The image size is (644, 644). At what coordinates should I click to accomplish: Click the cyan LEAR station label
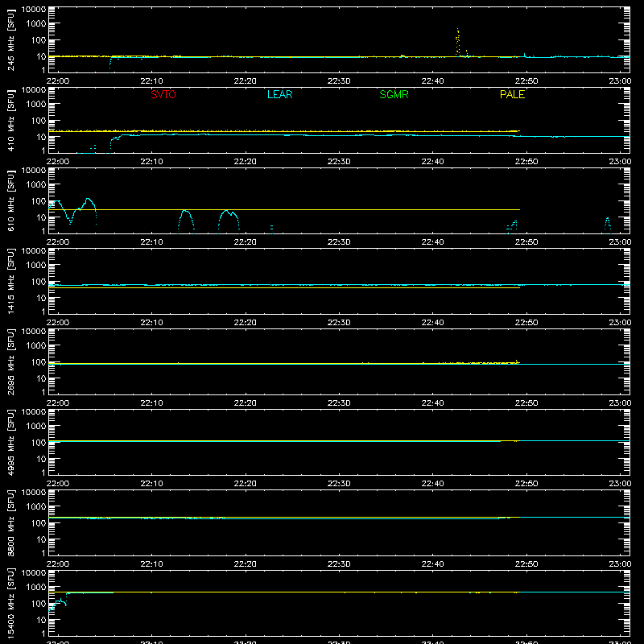[279, 94]
